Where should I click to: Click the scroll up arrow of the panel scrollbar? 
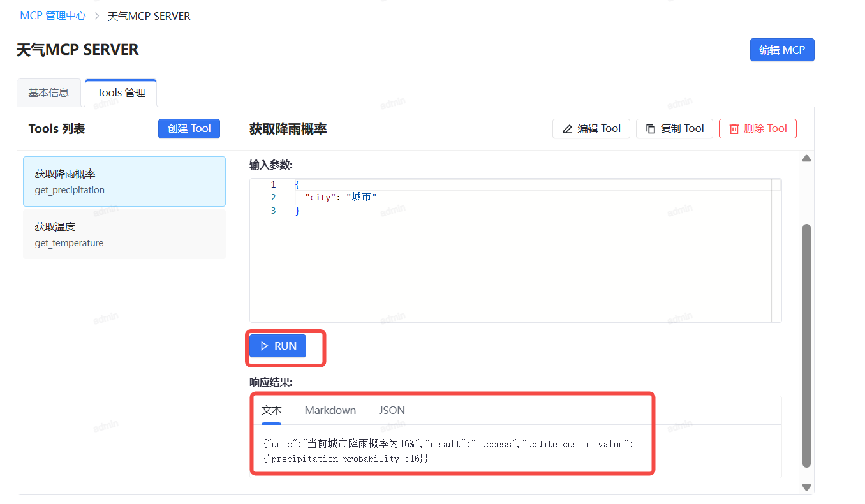(x=806, y=158)
